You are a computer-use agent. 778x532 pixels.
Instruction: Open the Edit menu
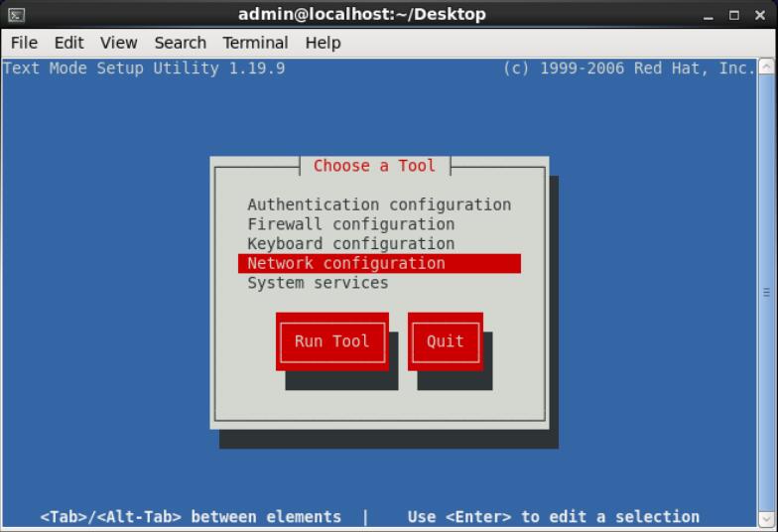(68, 43)
